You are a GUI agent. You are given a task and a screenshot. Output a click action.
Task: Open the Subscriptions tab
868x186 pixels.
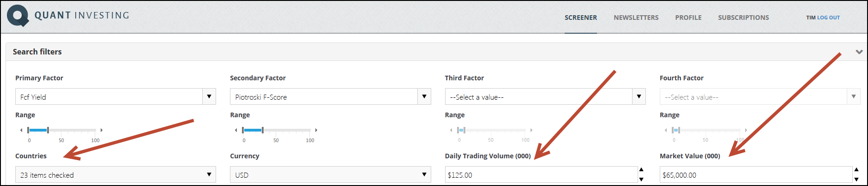[743, 18]
